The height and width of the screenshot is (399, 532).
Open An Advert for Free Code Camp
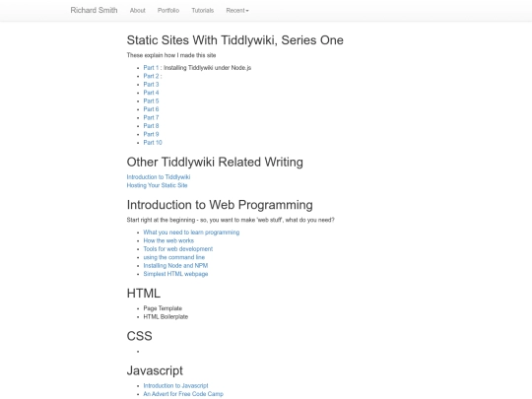[x=183, y=394]
